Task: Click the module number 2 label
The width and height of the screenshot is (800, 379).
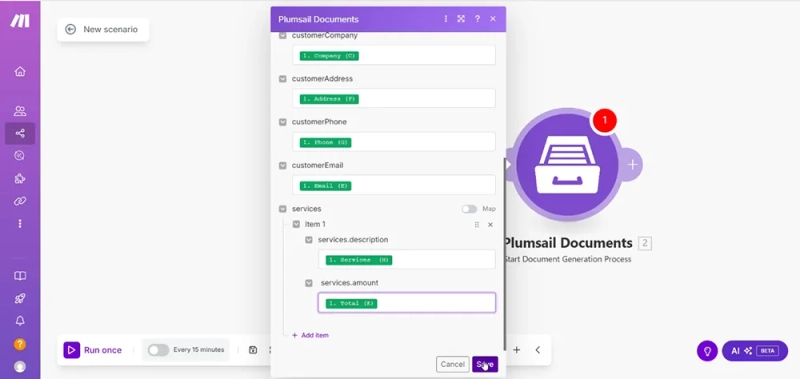Action: pos(644,243)
